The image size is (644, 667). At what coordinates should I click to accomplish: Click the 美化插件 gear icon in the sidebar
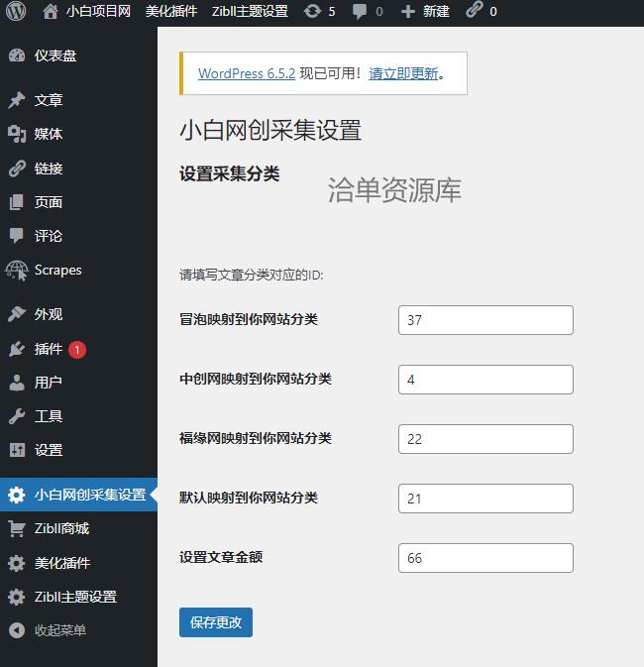pyautogui.click(x=17, y=563)
